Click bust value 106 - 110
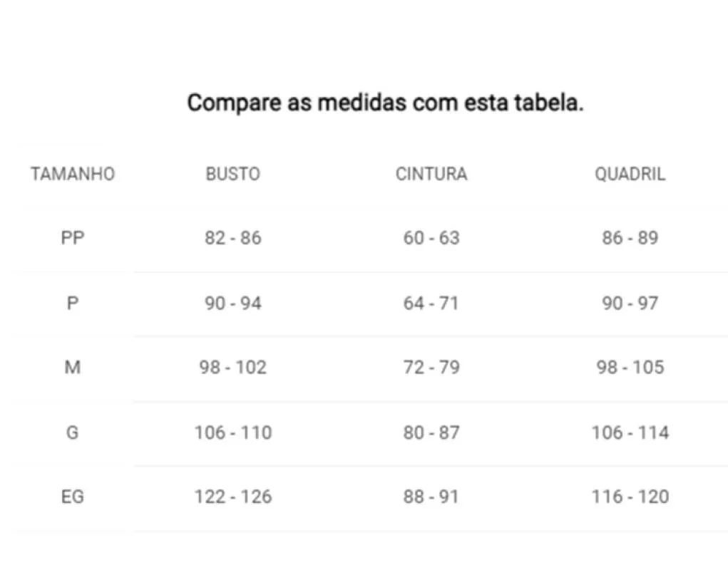Screen dimensions: 728x570 coord(233,432)
